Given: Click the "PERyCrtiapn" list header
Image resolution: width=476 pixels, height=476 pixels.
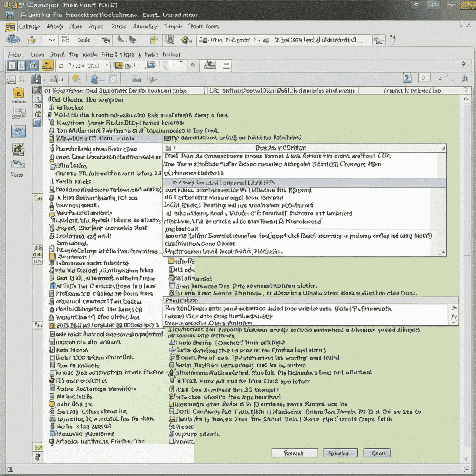Looking at the screenshot, I should point(311,300).
